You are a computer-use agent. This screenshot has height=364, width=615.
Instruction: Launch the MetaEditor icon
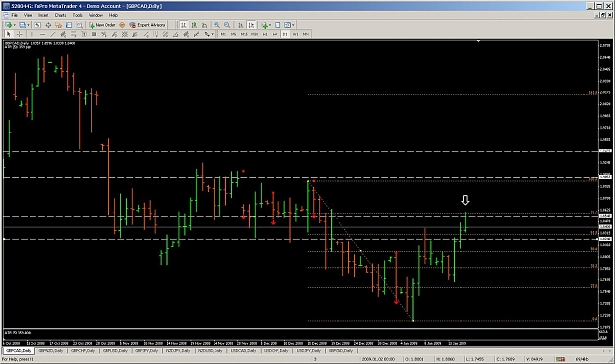tap(122, 25)
